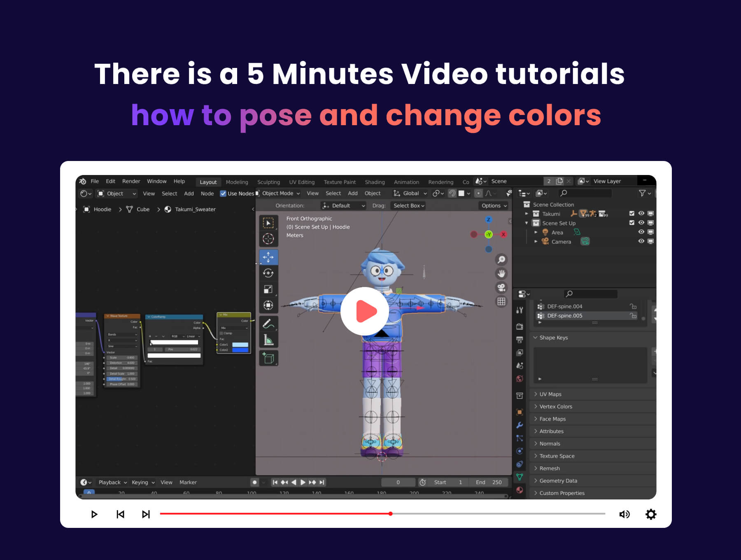
Task: Select the Annotate pencil tool
Action: click(268, 324)
